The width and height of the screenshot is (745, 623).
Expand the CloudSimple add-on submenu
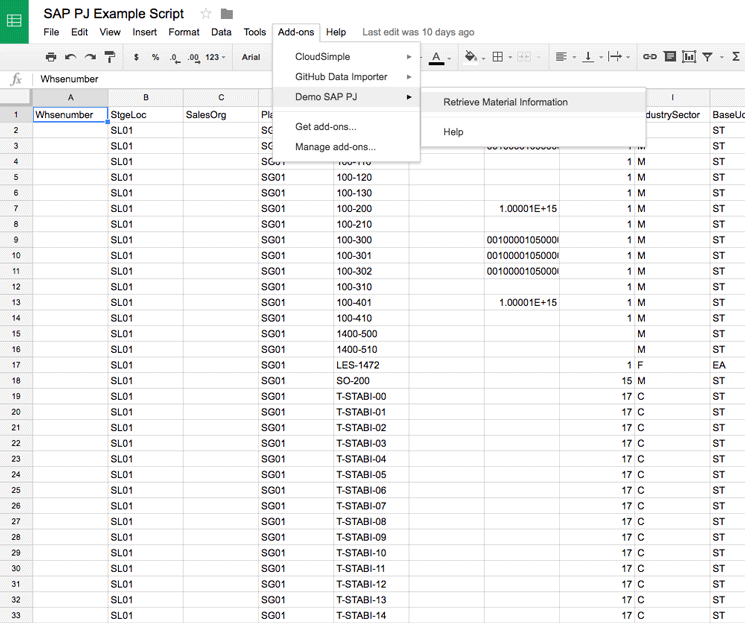346,57
